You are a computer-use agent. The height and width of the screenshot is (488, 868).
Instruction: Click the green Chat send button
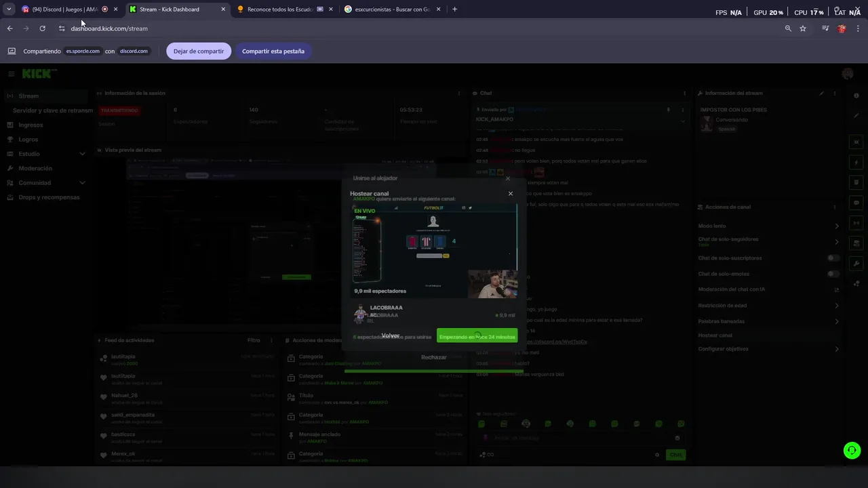pyautogui.click(x=676, y=455)
